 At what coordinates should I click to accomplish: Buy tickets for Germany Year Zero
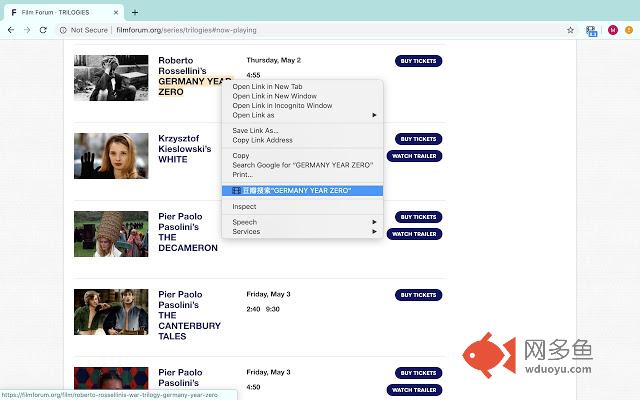pos(418,61)
